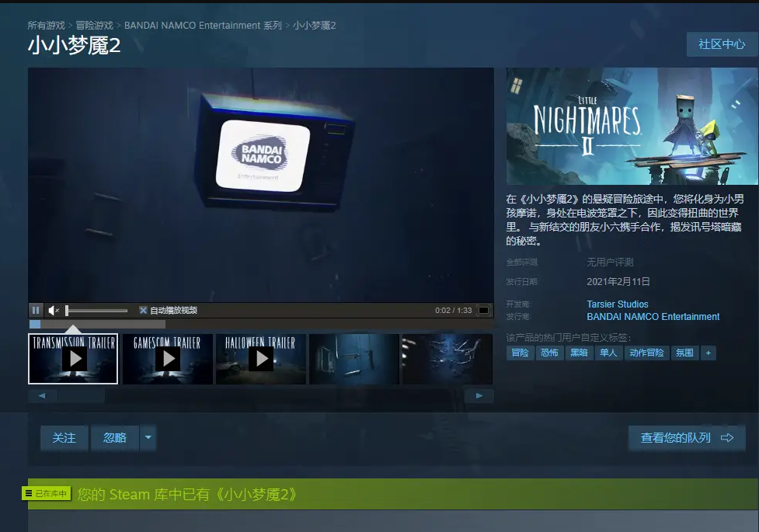The image size is (759, 532).
Task: Uncheck the 自动播放视频 autoplay checkbox
Action: pyautogui.click(x=143, y=311)
